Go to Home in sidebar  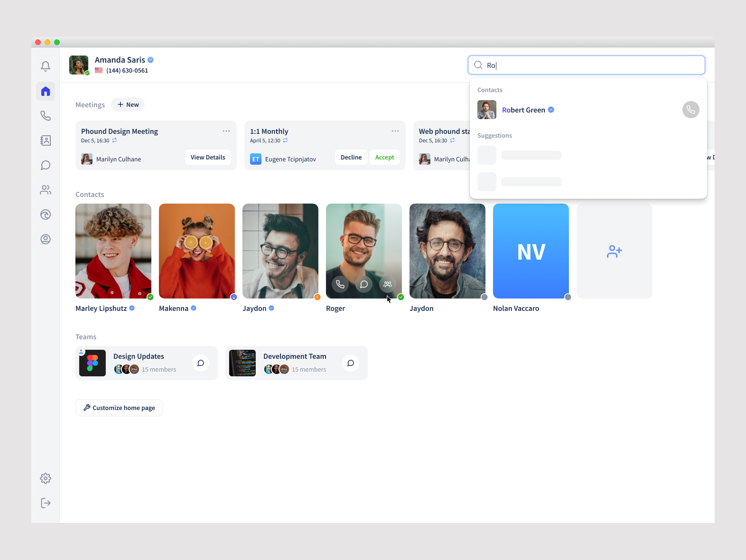pyautogui.click(x=46, y=91)
